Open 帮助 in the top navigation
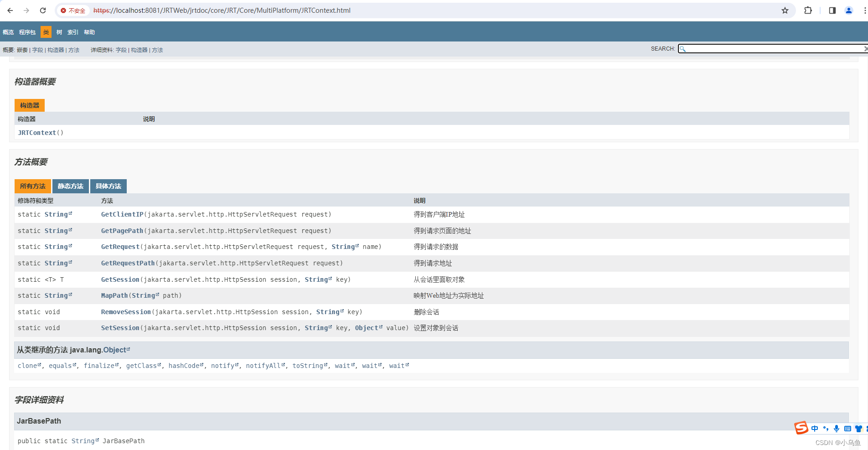 point(89,32)
